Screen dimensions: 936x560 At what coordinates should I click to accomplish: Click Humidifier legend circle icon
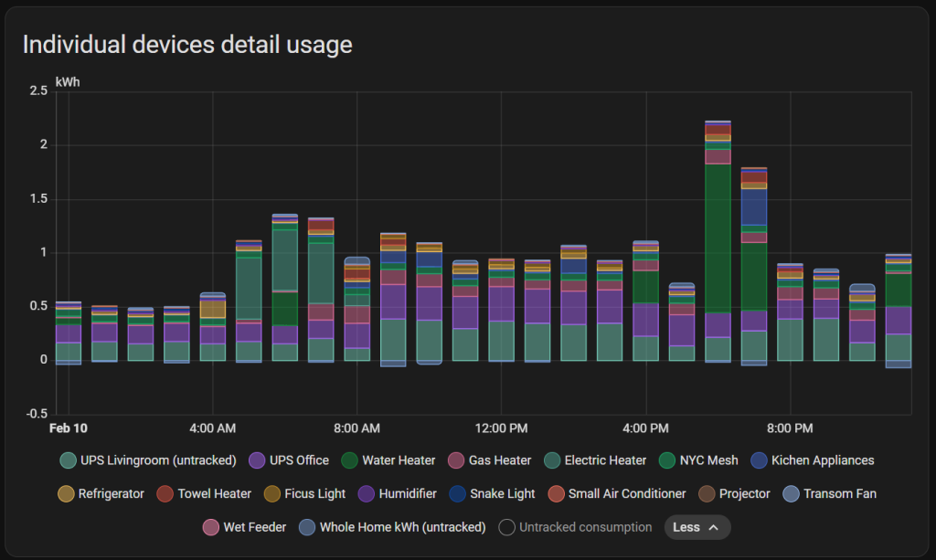click(368, 493)
